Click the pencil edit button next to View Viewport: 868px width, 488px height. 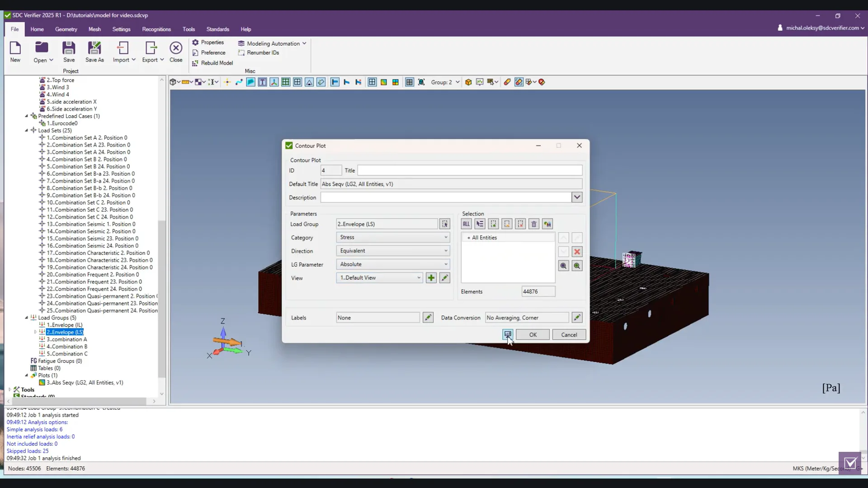[445, 278]
